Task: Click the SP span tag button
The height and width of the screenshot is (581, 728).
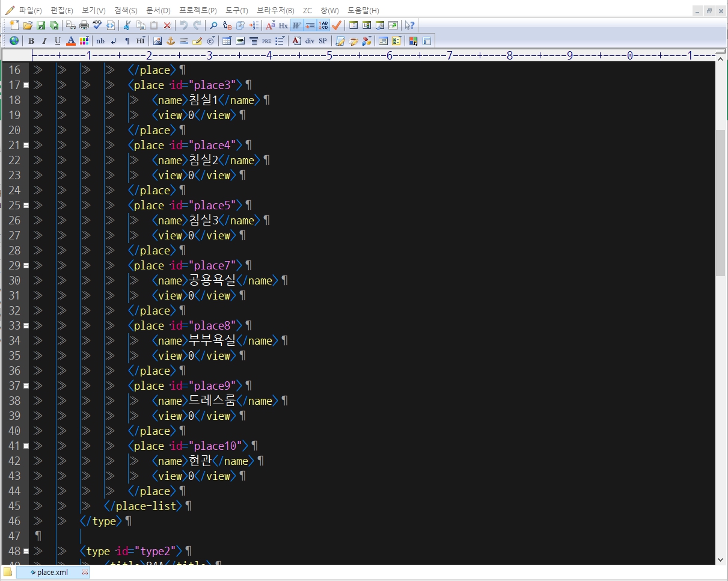Action: tap(323, 41)
